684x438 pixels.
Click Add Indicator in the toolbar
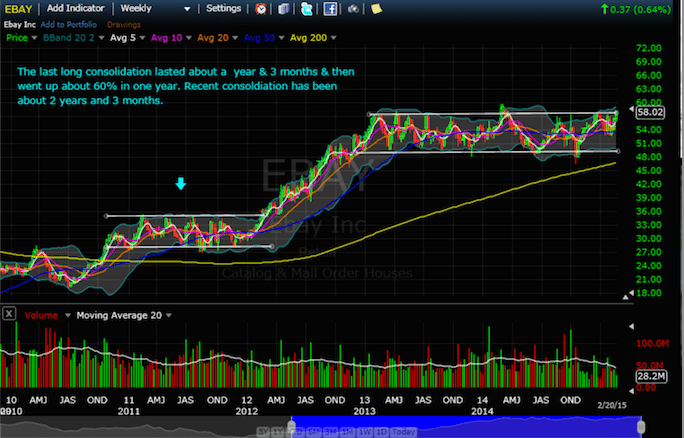[80, 8]
